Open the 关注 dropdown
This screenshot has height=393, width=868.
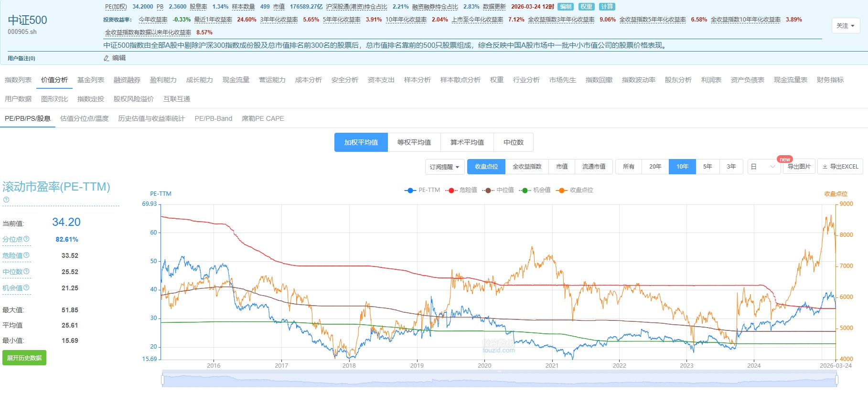pyautogui.click(x=846, y=26)
